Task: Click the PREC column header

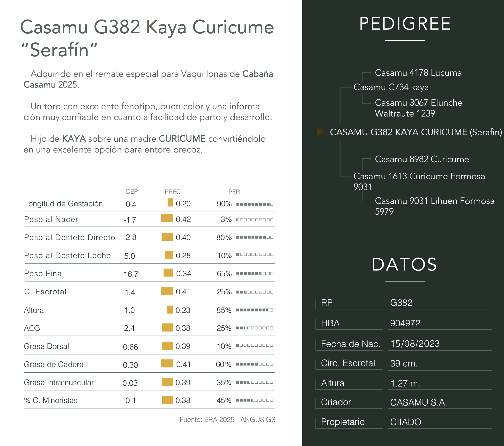Action: pos(173,192)
